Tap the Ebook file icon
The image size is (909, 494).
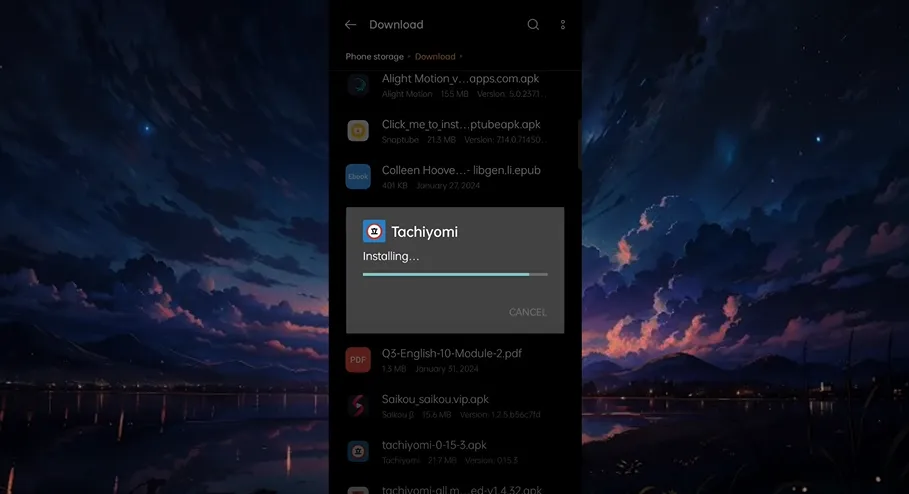pyautogui.click(x=358, y=176)
